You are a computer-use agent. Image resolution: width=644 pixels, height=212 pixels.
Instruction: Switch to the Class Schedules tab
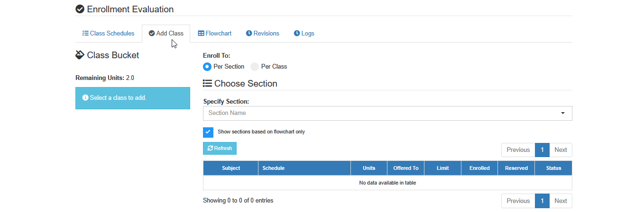(x=108, y=34)
